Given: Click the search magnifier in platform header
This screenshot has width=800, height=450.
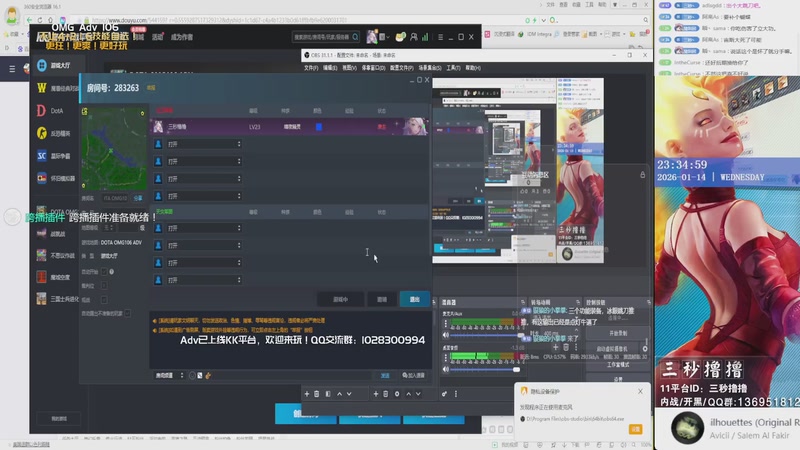Looking at the screenshot, I should tap(355, 37).
